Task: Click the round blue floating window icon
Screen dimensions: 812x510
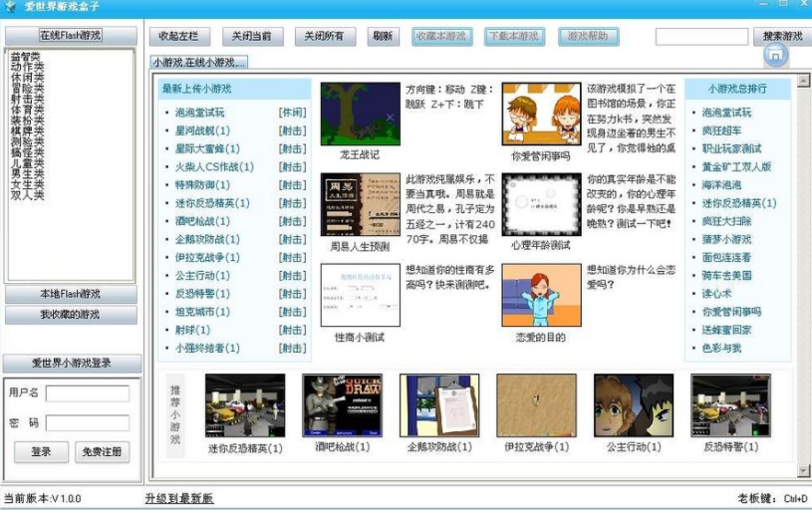Action: [775, 55]
